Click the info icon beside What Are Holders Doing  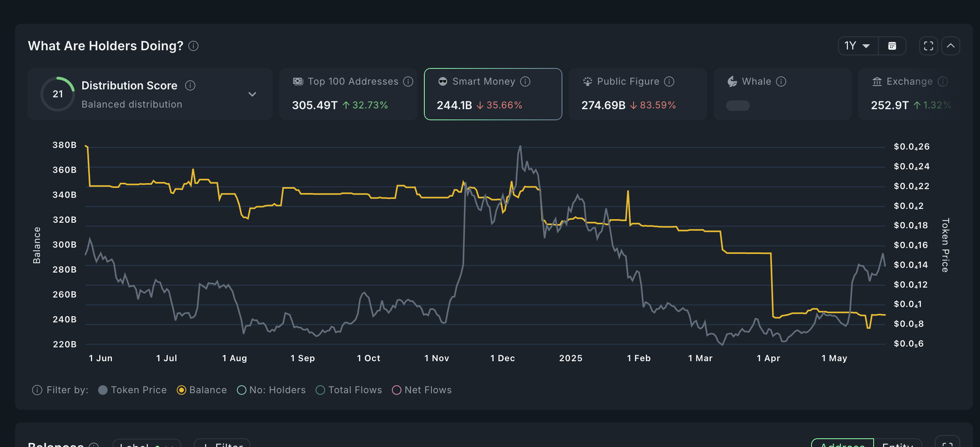tap(193, 46)
